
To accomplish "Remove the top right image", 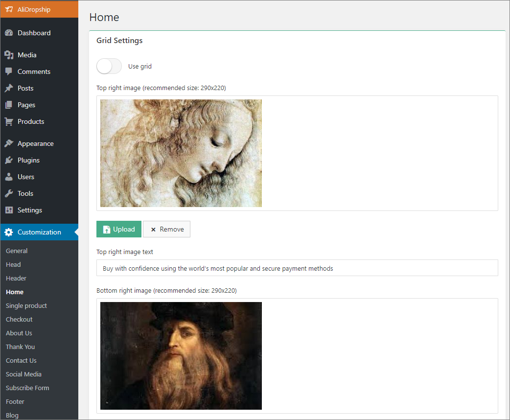I will click(x=166, y=230).
